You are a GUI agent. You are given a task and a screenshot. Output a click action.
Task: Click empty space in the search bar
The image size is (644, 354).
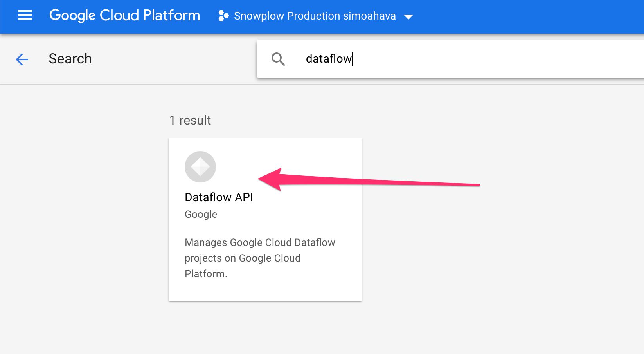(497, 59)
